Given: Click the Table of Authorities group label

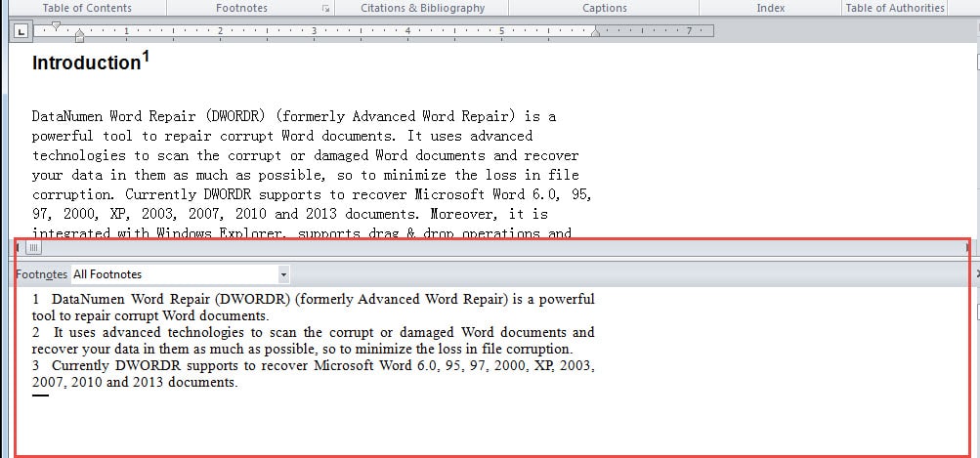Looking at the screenshot, I should pos(894,8).
